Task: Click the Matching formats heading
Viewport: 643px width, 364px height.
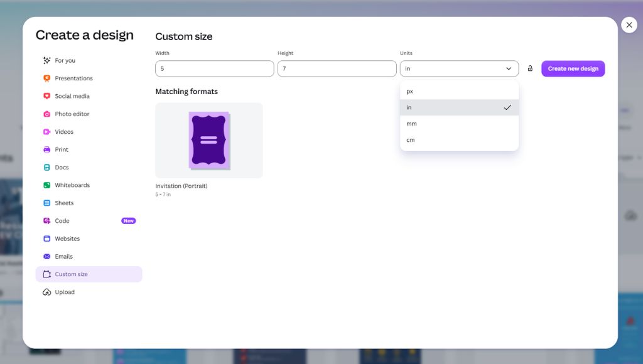Action: (x=186, y=92)
